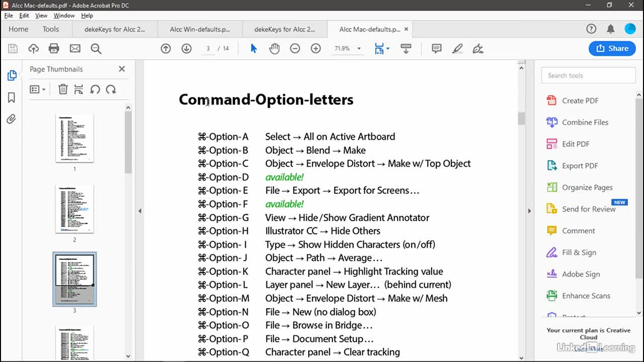
Task: Go to next page arrow
Action: click(x=186, y=49)
